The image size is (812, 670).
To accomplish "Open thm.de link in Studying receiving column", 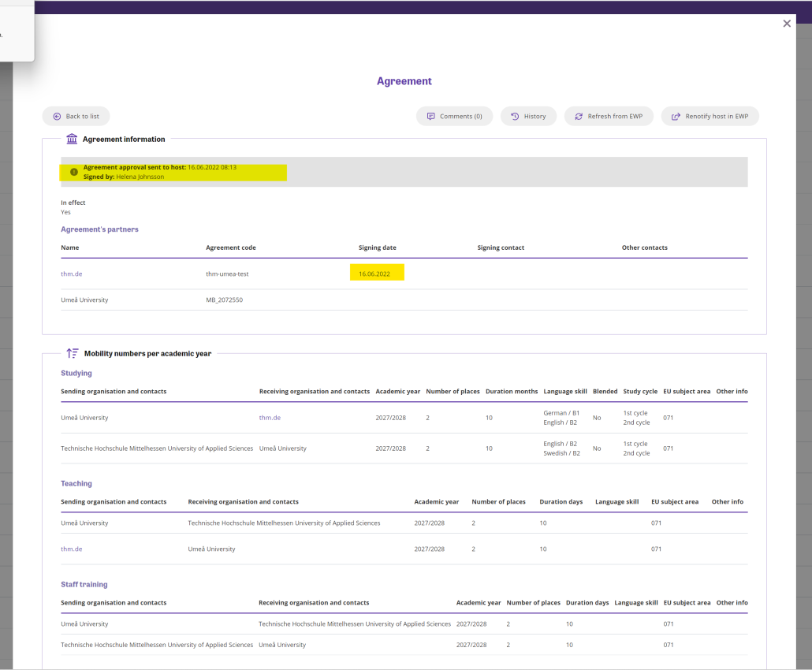I will tap(270, 417).
